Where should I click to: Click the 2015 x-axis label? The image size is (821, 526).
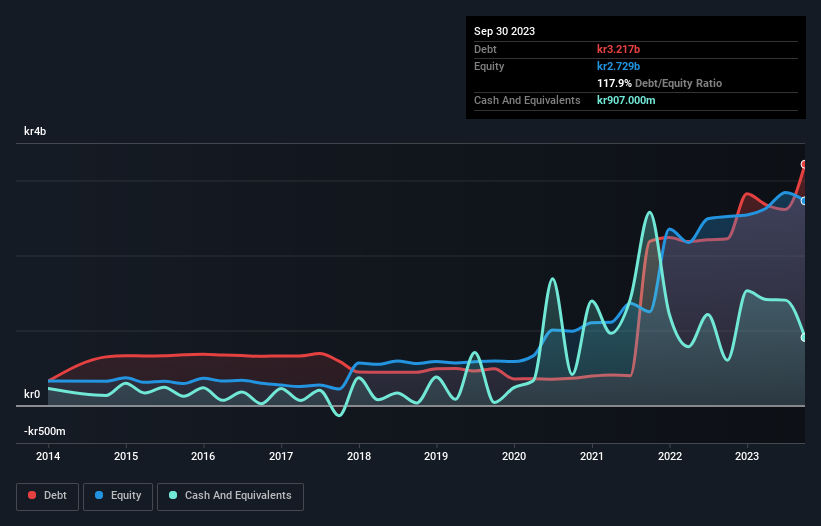point(126,456)
